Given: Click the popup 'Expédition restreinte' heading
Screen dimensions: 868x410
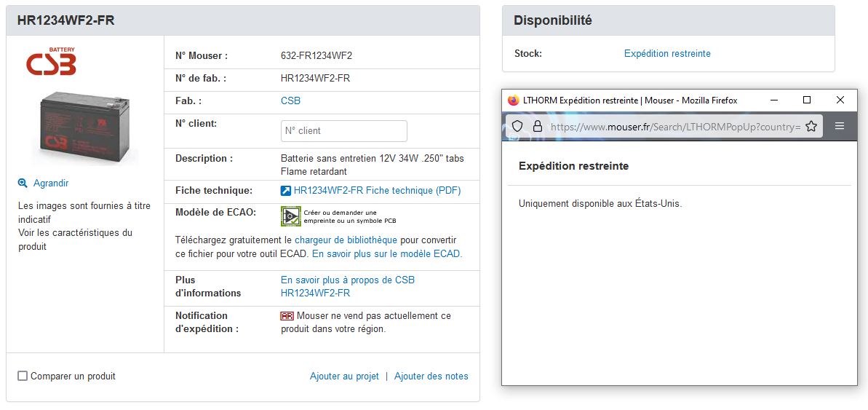Looking at the screenshot, I should [x=573, y=166].
